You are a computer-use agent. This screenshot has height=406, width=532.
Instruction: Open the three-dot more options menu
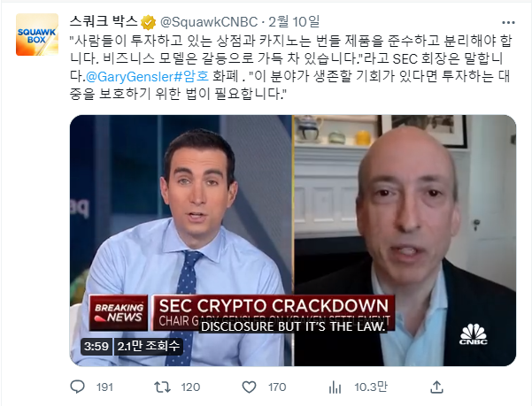tap(508, 23)
